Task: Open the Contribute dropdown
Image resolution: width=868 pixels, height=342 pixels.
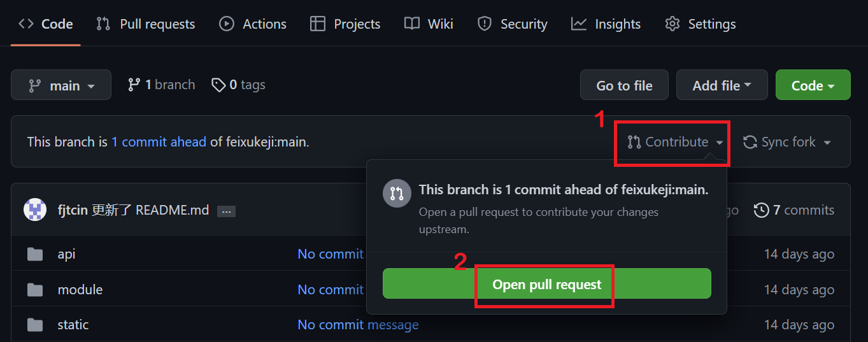Action: pyautogui.click(x=675, y=142)
